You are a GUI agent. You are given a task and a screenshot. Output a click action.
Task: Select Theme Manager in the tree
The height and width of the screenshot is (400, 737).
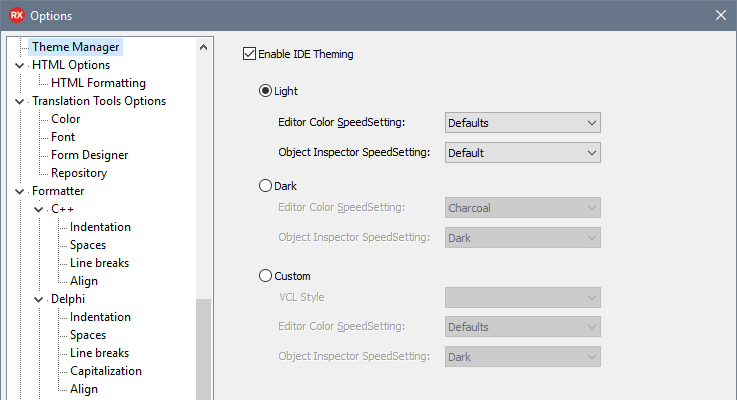(x=76, y=47)
